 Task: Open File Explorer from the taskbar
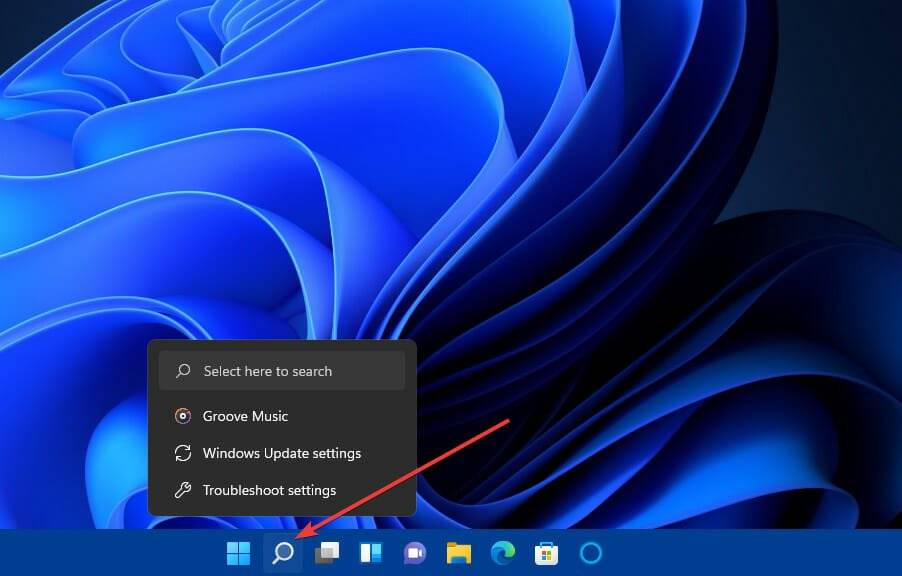[x=458, y=552]
